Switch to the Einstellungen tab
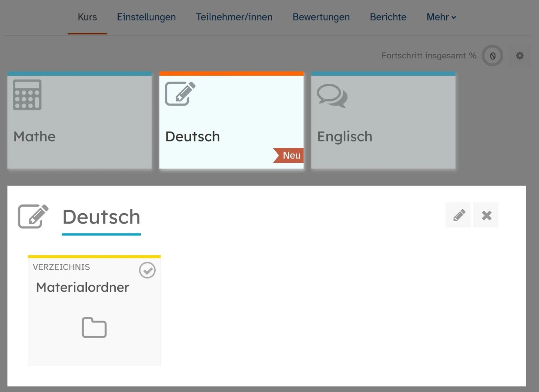The image size is (539, 392). click(x=146, y=17)
